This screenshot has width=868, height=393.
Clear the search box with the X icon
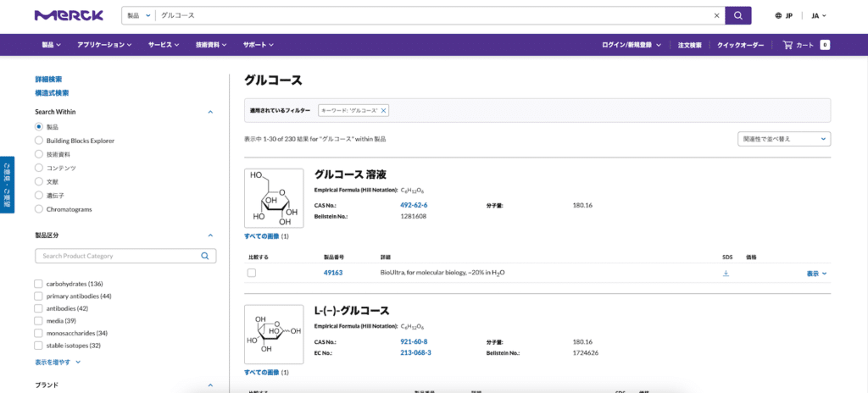(716, 15)
